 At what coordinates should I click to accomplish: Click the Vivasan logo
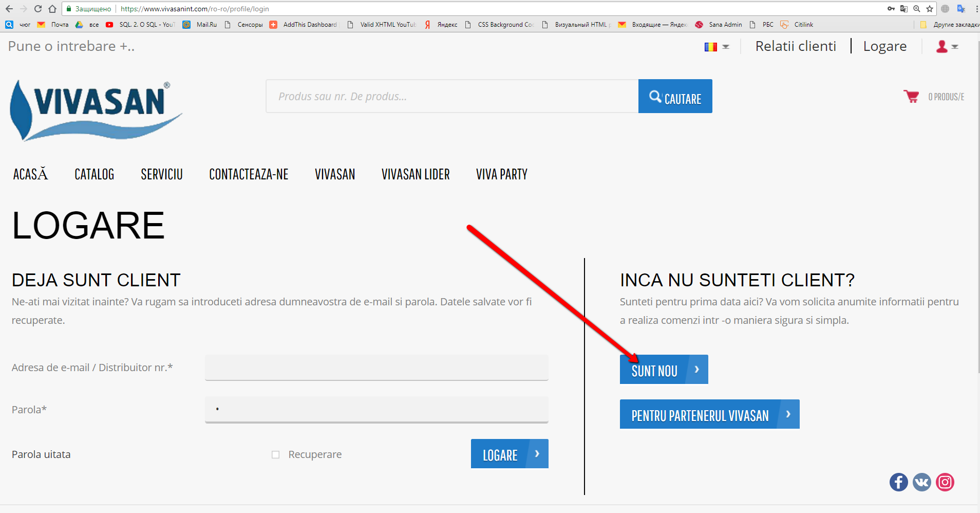click(x=96, y=110)
